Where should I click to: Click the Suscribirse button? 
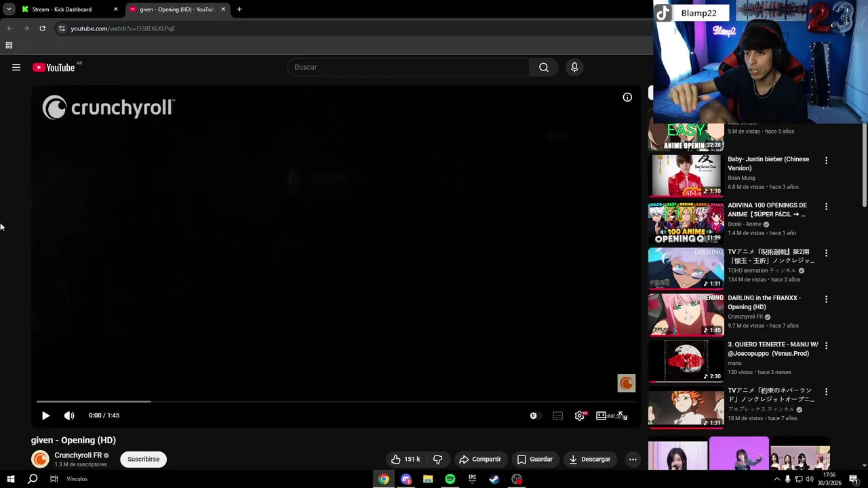[x=144, y=459]
